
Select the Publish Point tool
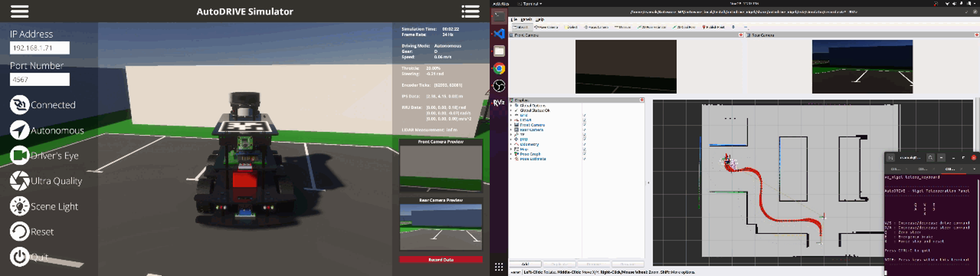coord(714,27)
